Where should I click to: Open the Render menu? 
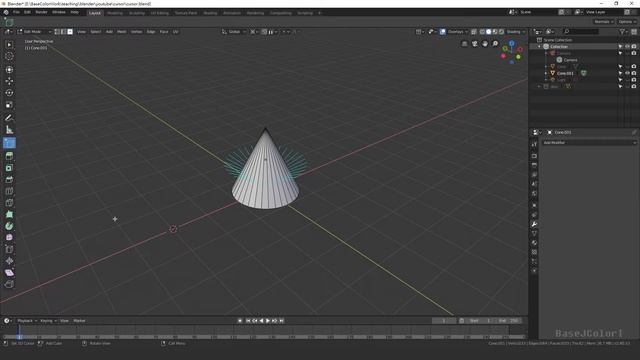(41, 12)
